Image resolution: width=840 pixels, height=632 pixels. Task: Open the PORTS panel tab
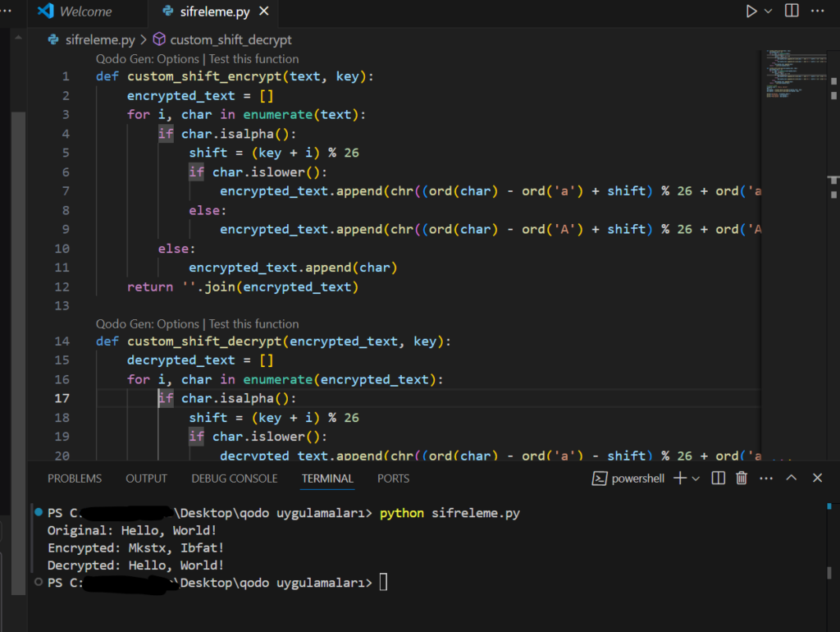pyautogui.click(x=393, y=479)
